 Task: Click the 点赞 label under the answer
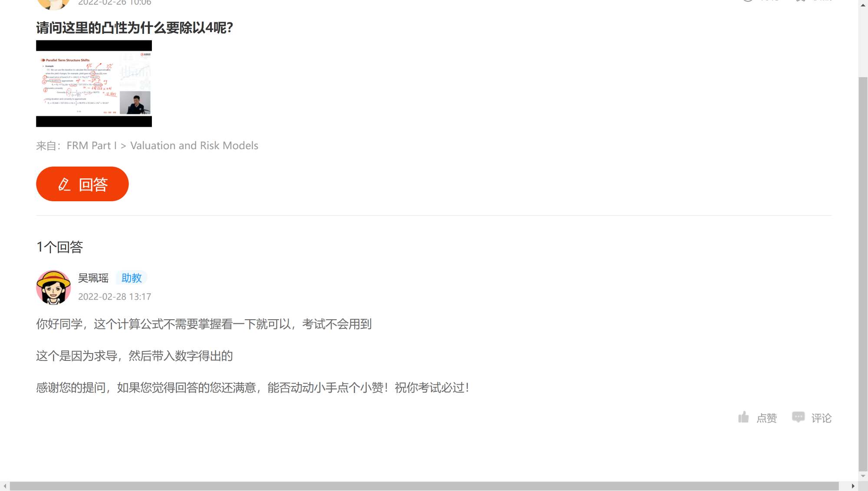(766, 418)
